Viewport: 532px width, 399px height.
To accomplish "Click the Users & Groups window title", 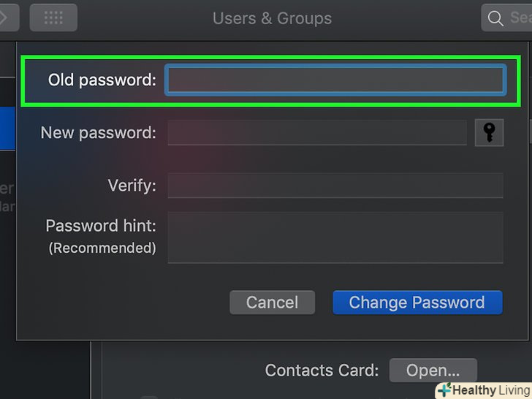I will [x=272, y=18].
